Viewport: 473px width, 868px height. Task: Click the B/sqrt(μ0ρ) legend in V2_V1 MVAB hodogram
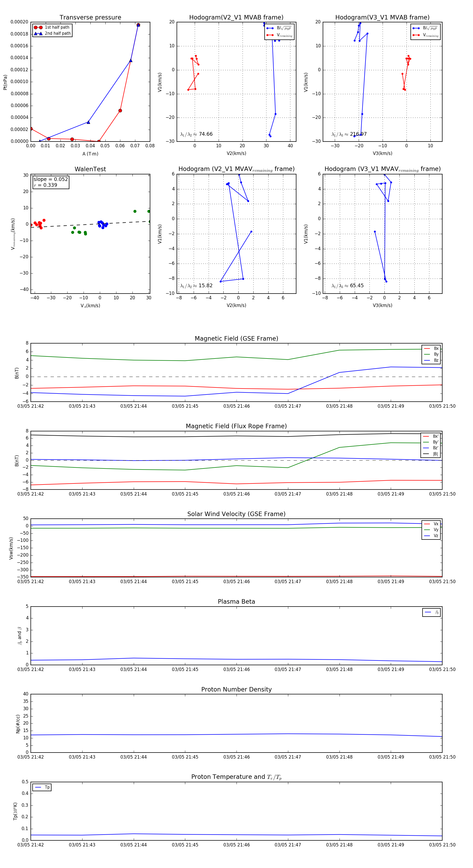pos(279,28)
